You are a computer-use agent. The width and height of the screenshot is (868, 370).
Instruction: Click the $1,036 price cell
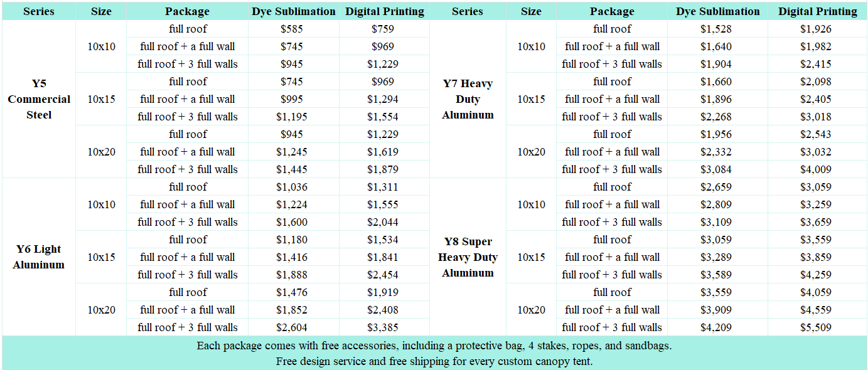(x=292, y=187)
